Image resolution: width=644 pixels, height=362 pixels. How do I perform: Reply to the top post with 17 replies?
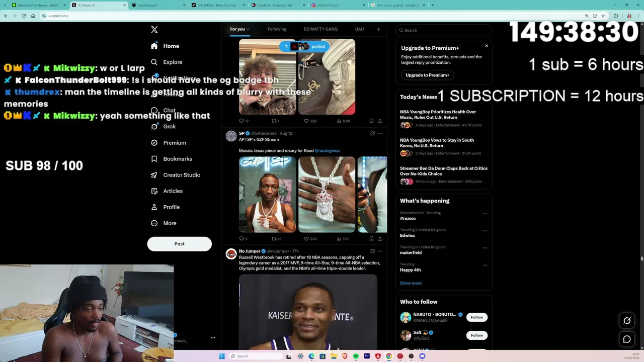pos(244,121)
